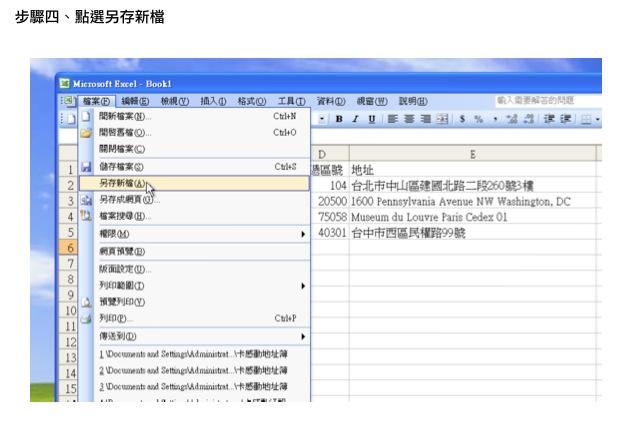The width and height of the screenshot is (638, 432).
Task: Click the 輸入需要解答的問題 help box
Action: pyautogui.click(x=548, y=100)
